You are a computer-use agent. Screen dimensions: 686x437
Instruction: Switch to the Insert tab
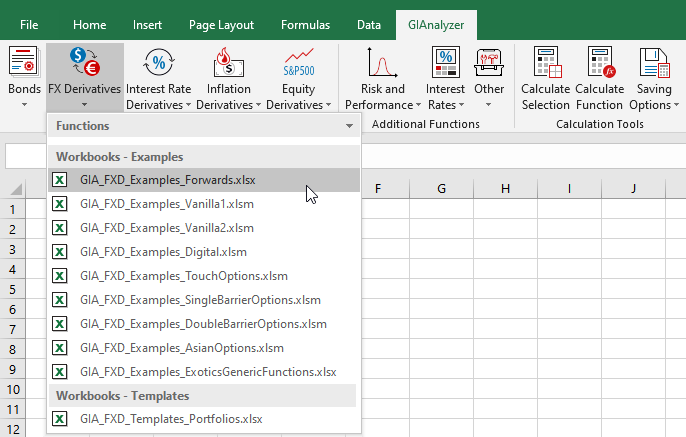(x=147, y=25)
